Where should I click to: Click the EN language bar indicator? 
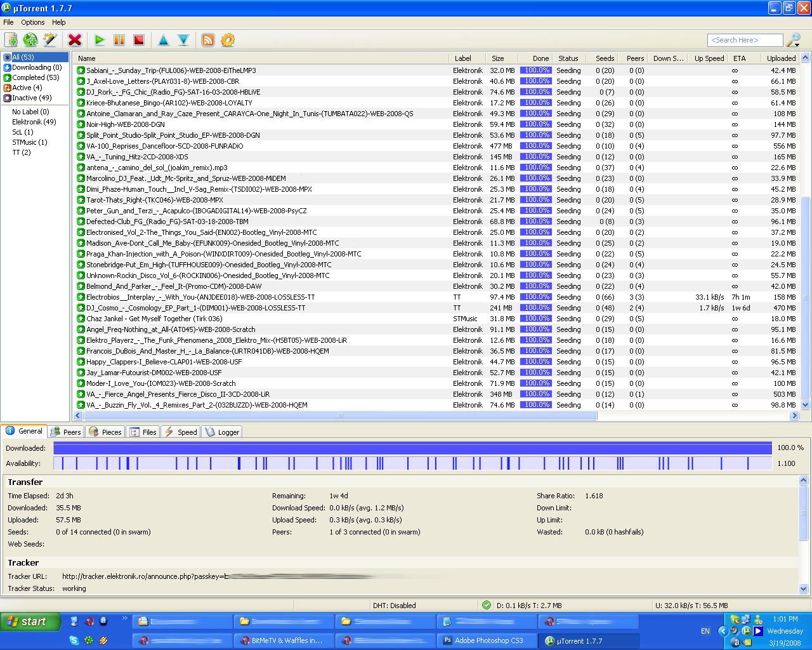click(705, 631)
